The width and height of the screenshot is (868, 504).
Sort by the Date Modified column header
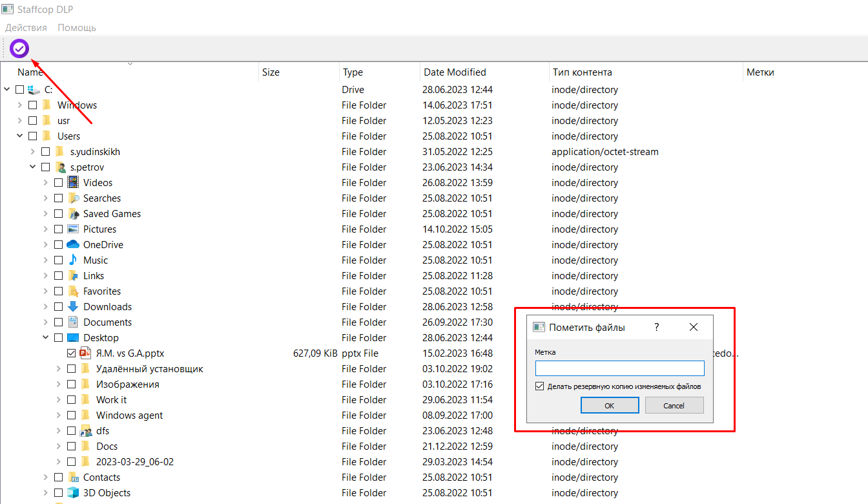pos(455,72)
